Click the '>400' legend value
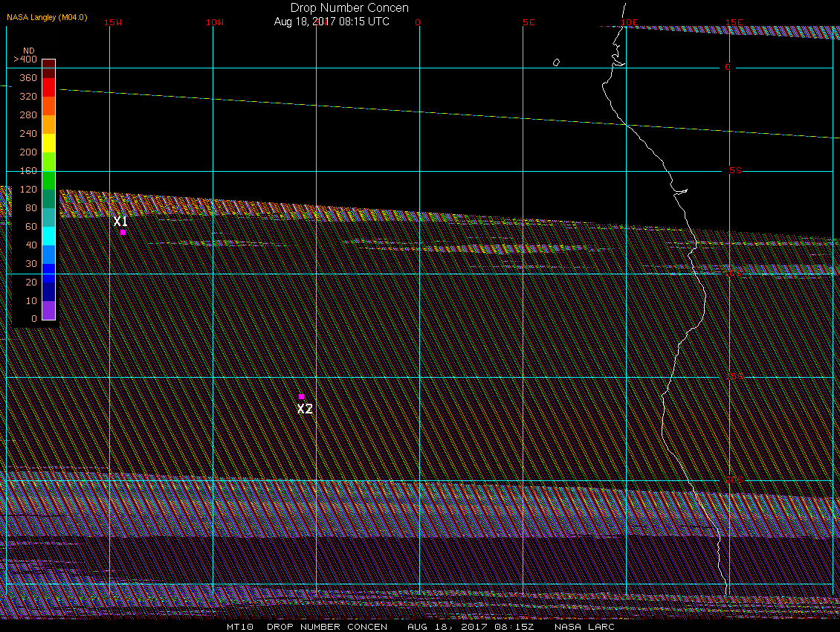This screenshot has height=632, width=840. pyautogui.click(x=25, y=59)
